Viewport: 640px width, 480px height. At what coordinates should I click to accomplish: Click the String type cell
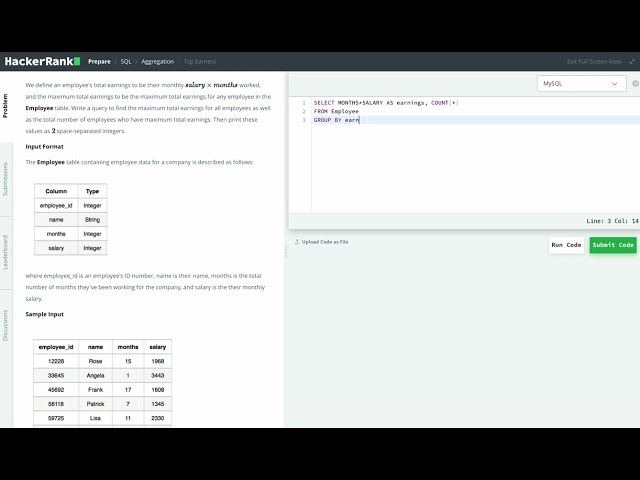pyautogui.click(x=92, y=220)
